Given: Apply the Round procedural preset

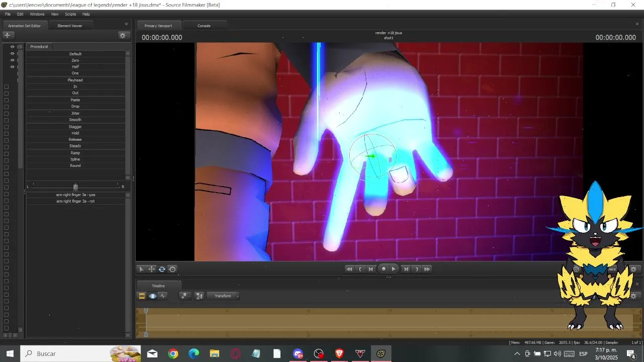Looking at the screenshot, I should [x=75, y=166].
